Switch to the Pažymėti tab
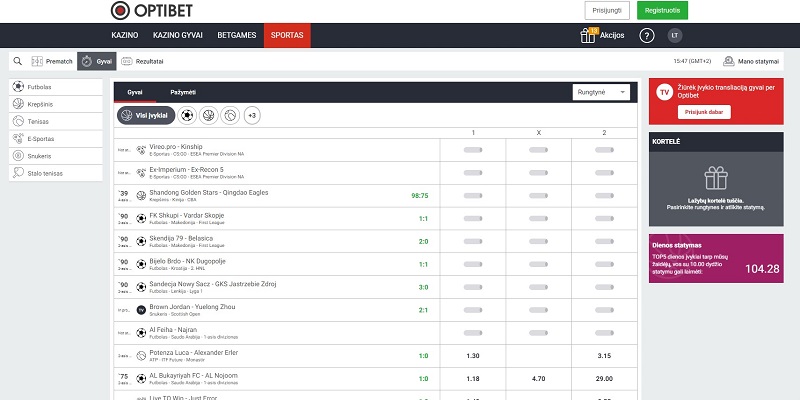The image size is (800, 400). (x=183, y=92)
